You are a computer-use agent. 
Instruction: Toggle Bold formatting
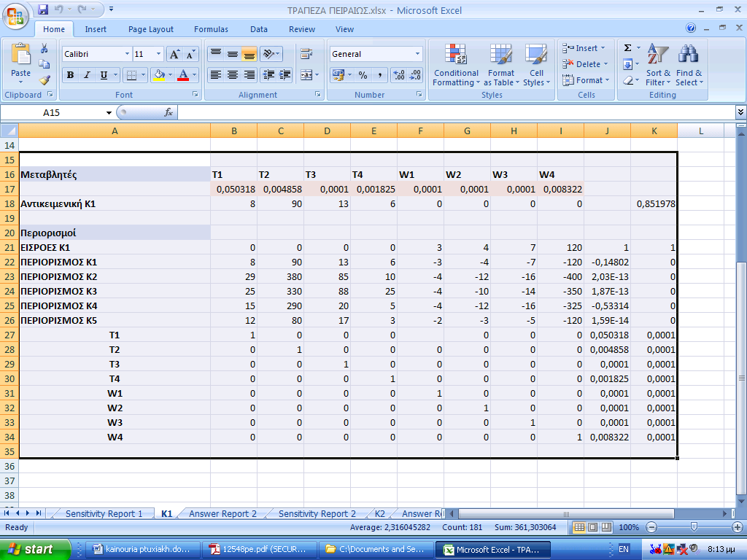coord(71,75)
